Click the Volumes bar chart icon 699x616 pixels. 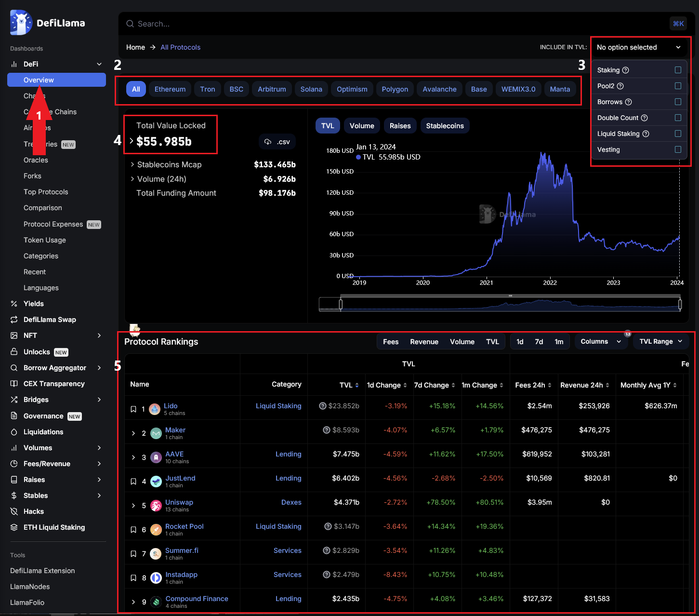click(14, 448)
